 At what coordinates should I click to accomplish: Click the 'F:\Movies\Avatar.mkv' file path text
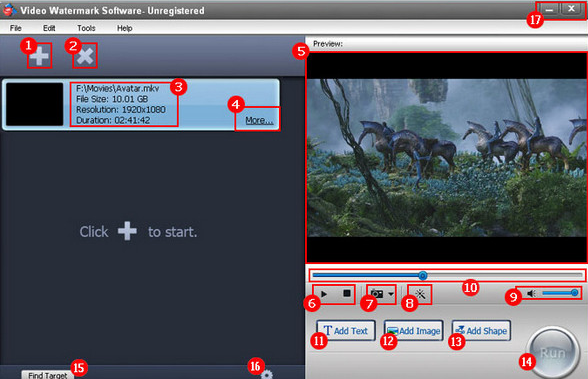click(x=118, y=88)
